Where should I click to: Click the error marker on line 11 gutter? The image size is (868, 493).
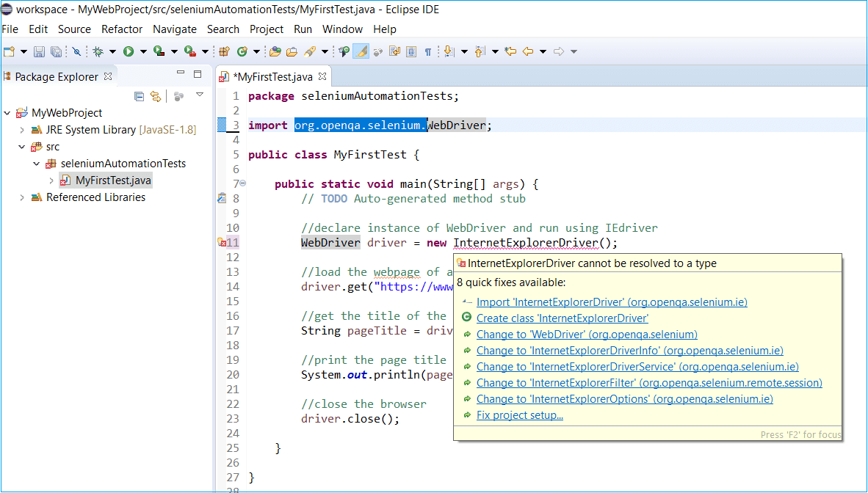(225, 242)
